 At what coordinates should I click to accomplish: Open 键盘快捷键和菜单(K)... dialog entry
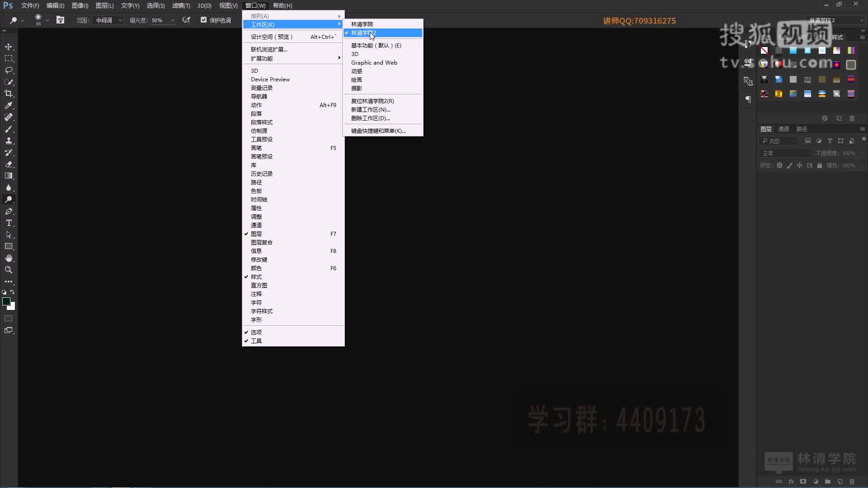coord(378,131)
